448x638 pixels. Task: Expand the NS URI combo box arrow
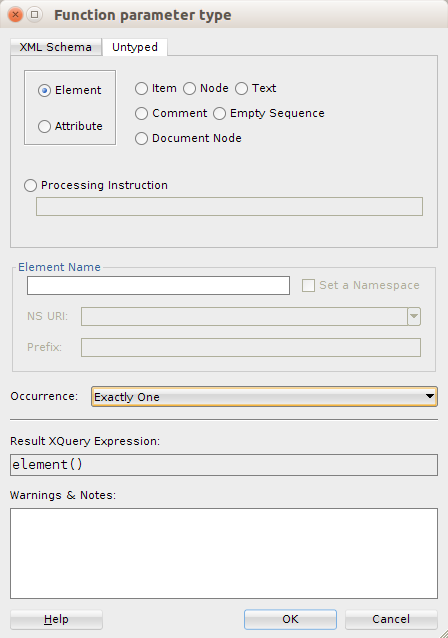point(414,317)
